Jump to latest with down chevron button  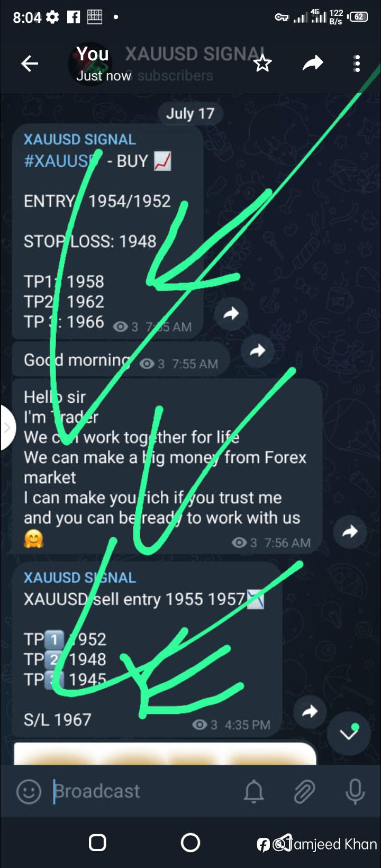click(349, 734)
